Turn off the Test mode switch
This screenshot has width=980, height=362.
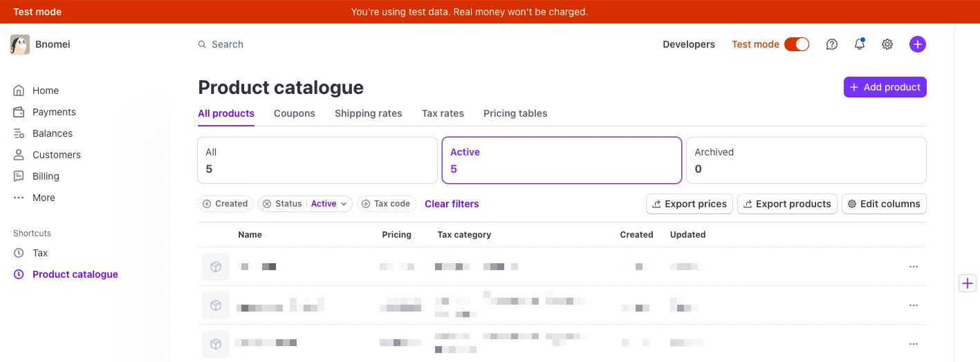(x=797, y=44)
